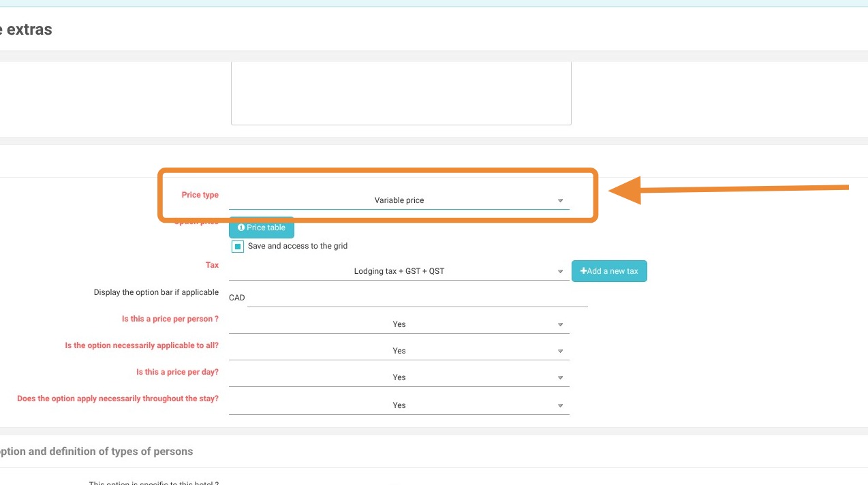The height and width of the screenshot is (485, 868).
Task: Click the Add a new tax button
Action: coord(609,271)
